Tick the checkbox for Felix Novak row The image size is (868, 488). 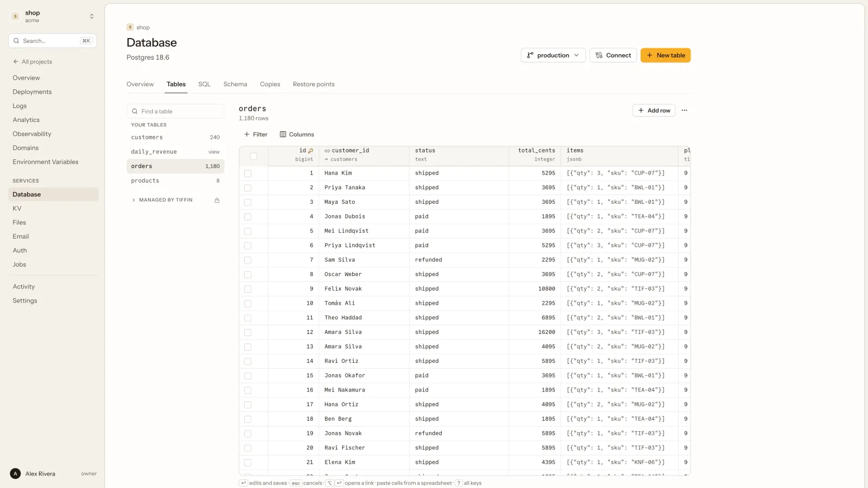point(248,289)
